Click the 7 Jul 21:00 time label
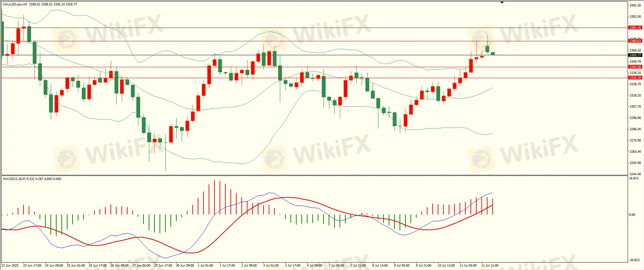This screenshot has height=270, width=644. click(x=358, y=266)
